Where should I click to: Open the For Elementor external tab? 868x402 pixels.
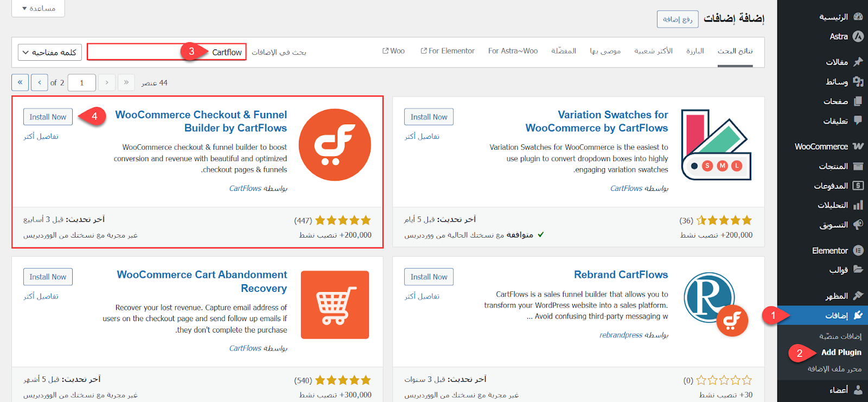point(448,51)
